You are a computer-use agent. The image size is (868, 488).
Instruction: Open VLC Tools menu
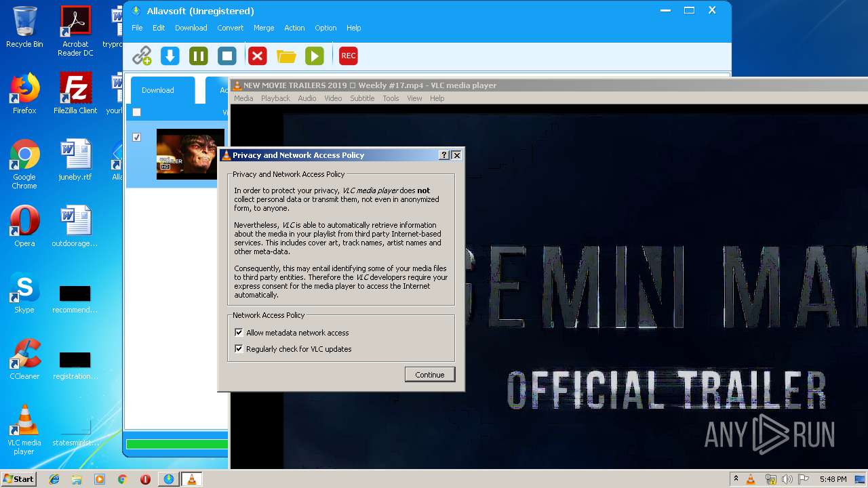click(x=391, y=98)
